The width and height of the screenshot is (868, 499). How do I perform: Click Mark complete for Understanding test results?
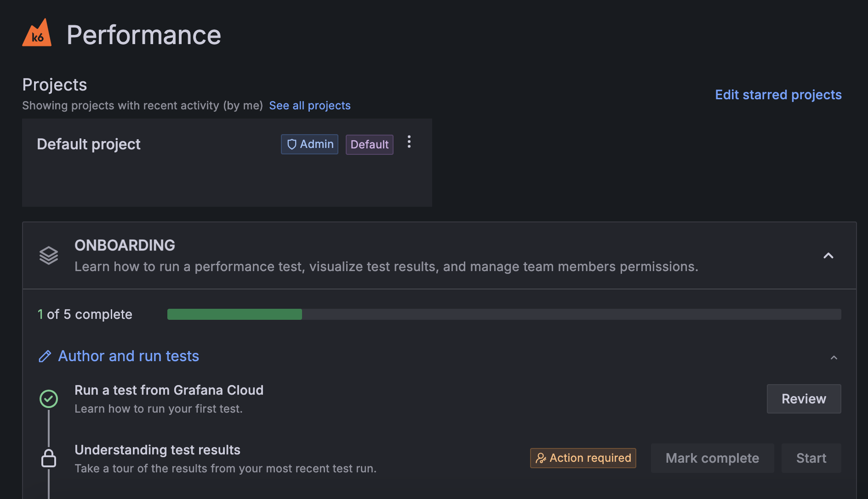coord(712,458)
